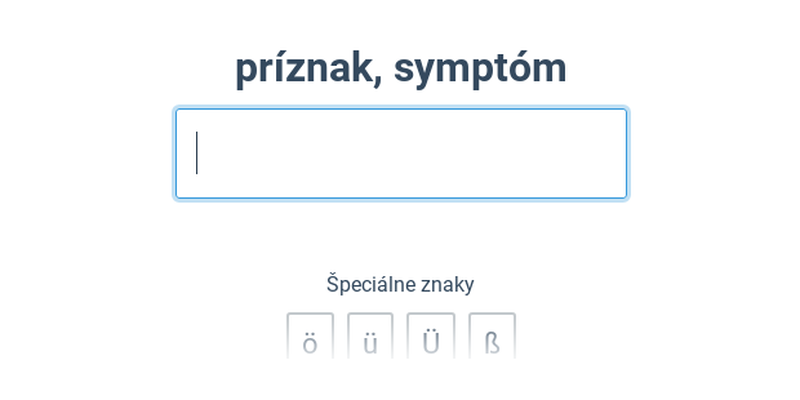Click the word 'príznak' in the heading

coord(305,69)
